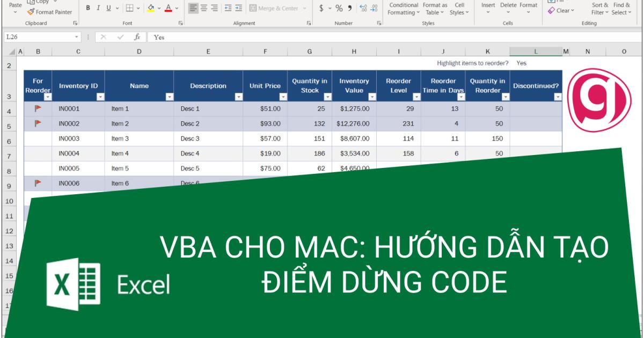The height and width of the screenshot is (338, 644).
Task: Apply the Percent number style
Action: point(339,8)
